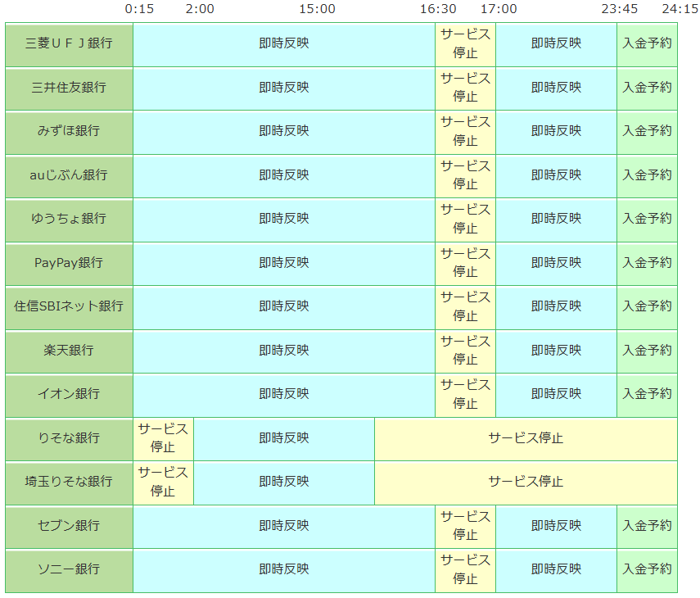
Task: Select the セブン銀行 row header
Action: 69,526
